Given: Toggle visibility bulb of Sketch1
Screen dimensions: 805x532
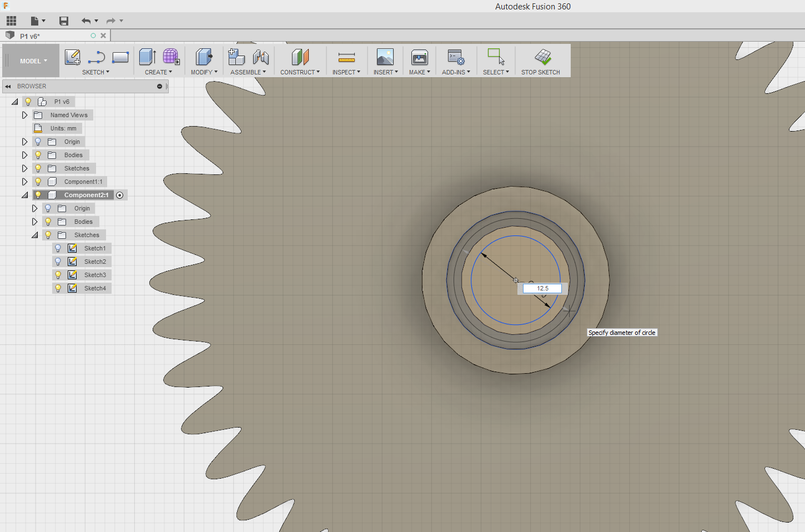Looking at the screenshot, I should tap(58, 248).
